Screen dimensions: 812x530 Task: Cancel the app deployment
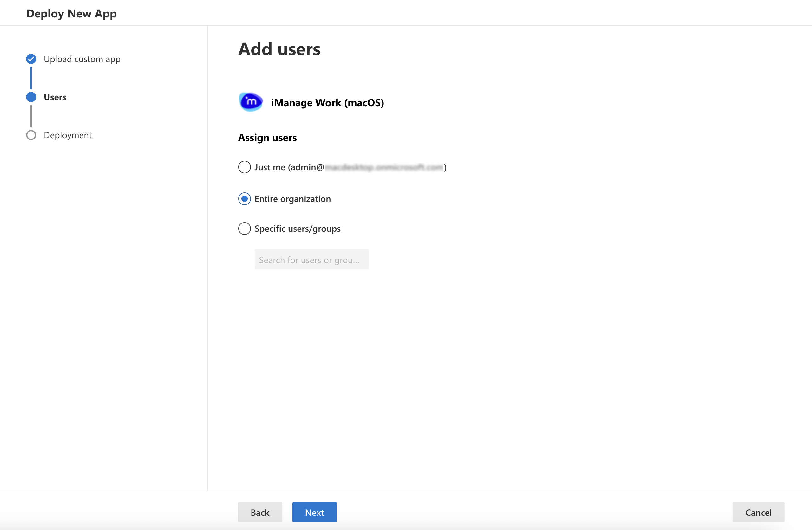pyautogui.click(x=758, y=512)
